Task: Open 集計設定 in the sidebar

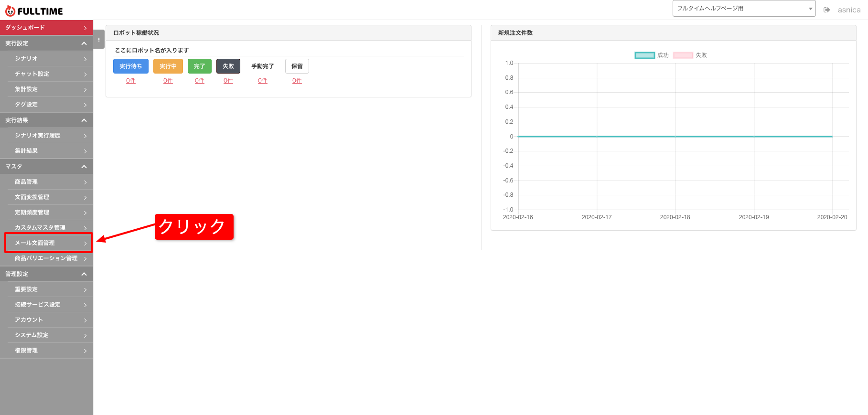Action: 46,89
